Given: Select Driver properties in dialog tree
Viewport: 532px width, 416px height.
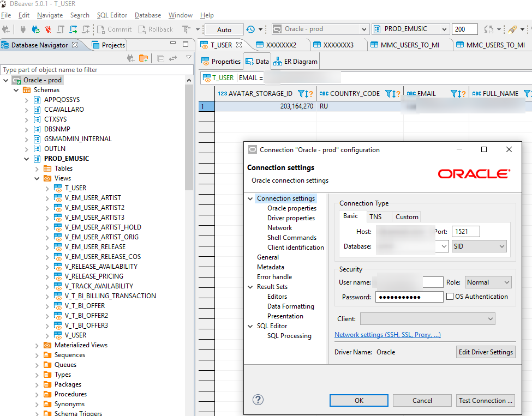Looking at the screenshot, I should click(291, 218).
